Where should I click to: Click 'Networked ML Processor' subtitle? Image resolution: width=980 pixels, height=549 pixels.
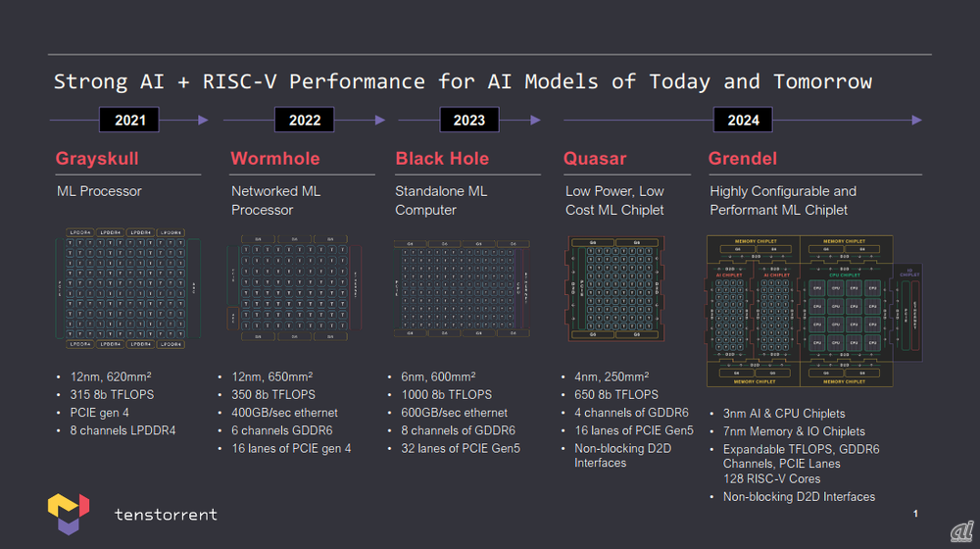[x=275, y=201]
